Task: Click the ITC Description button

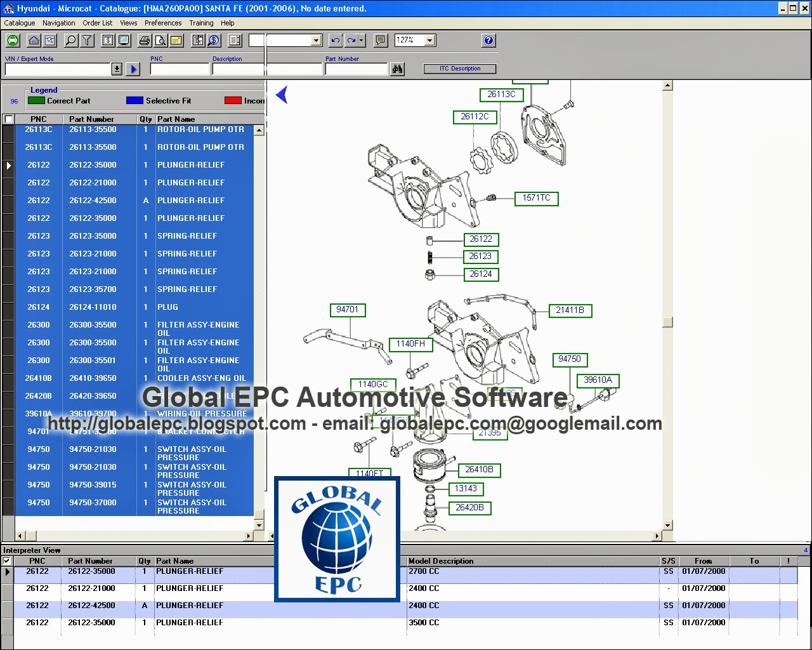Action: click(460, 69)
